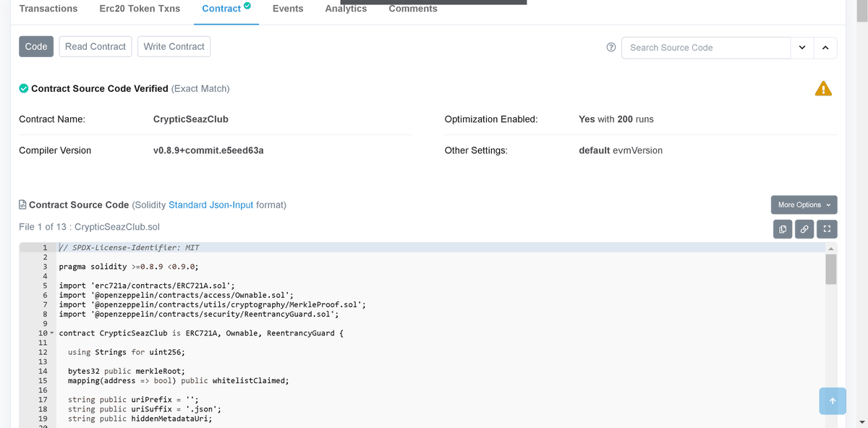The image size is (868, 428).
Task: Click the code permalink chain icon
Action: point(804,229)
